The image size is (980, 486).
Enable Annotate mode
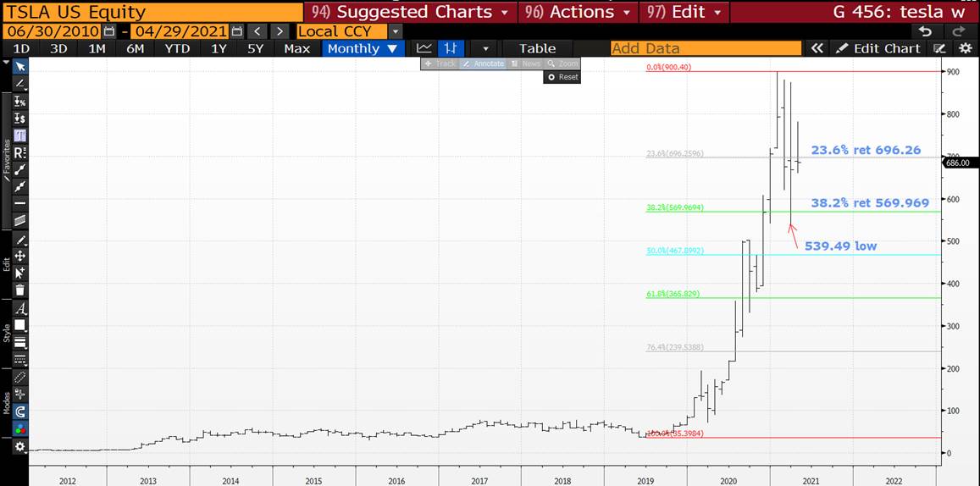click(x=483, y=64)
